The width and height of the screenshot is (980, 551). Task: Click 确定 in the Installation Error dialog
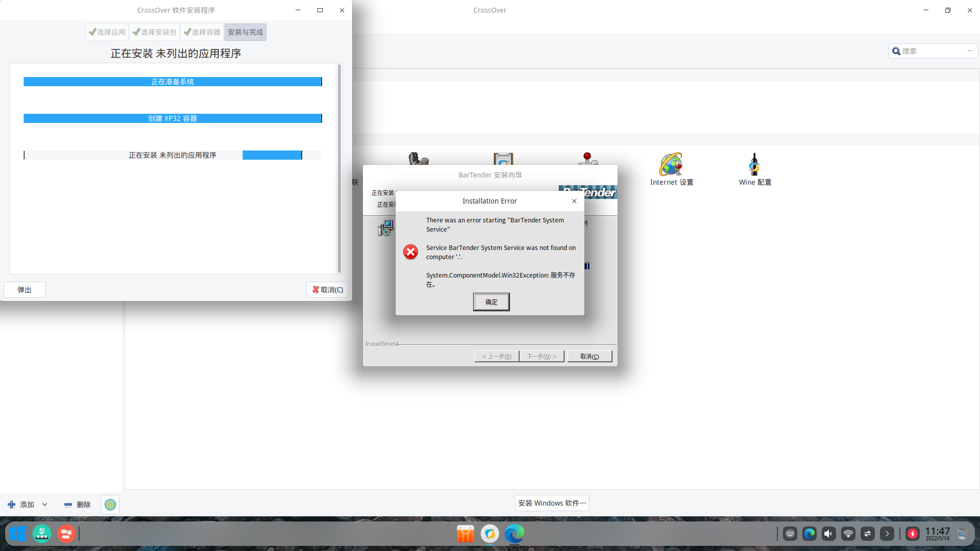[x=491, y=302]
